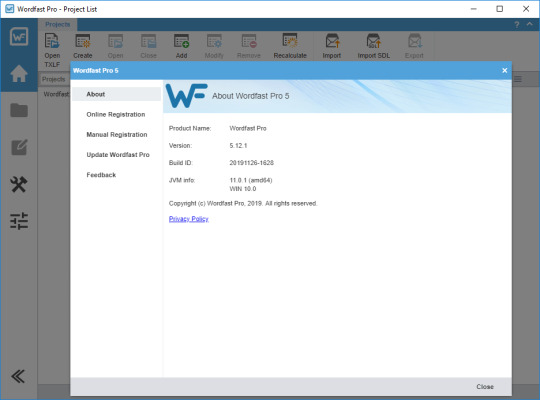Open the tools hammer-and-wrench sidebar icon
The image size is (540, 400).
(x=19, y=184)
